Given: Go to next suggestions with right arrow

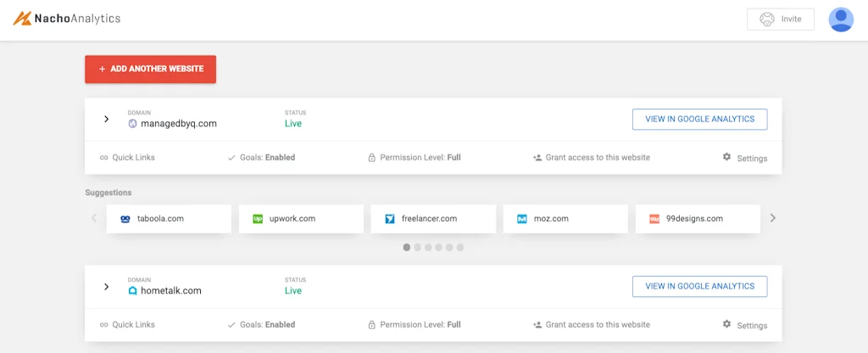Looking at the screenshot, I should coord(773,218).
